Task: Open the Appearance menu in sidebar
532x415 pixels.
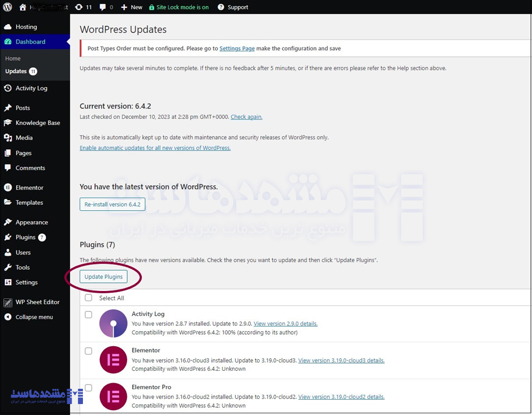Action: pos(32,222)
